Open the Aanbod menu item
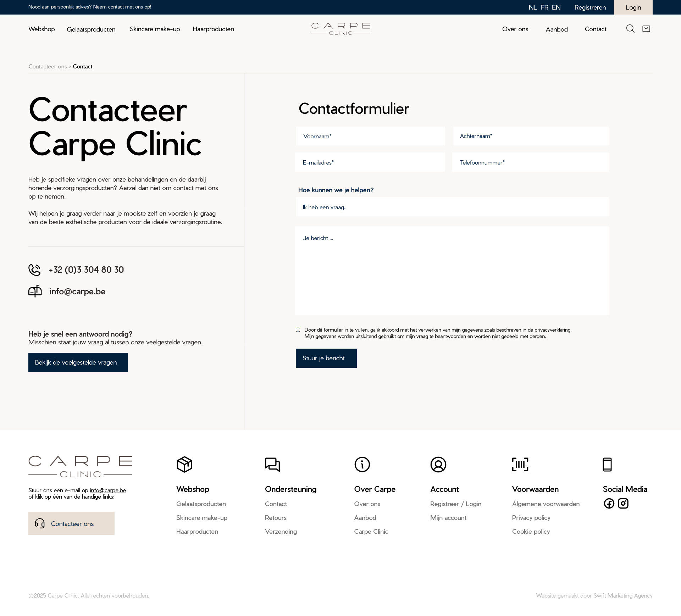The width and height of the screenshot is (681, 616). [x=557, y=29]
